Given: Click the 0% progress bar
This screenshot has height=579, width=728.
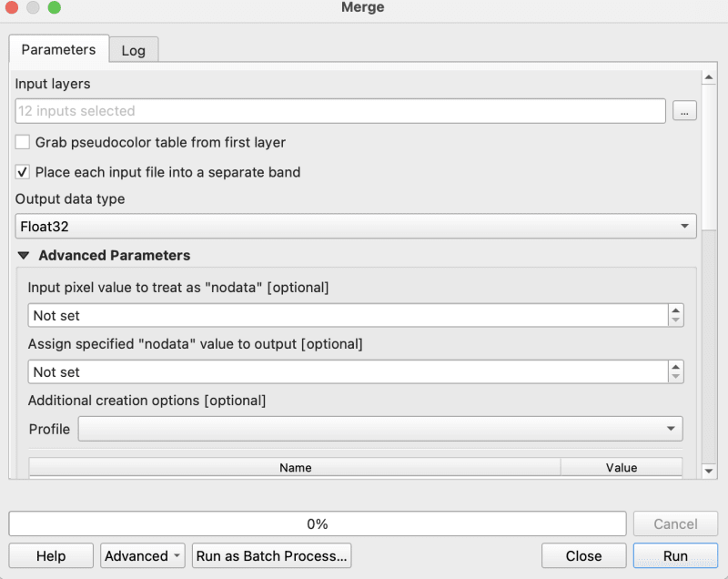Looking at the screenshot, I should pos(317,523).
